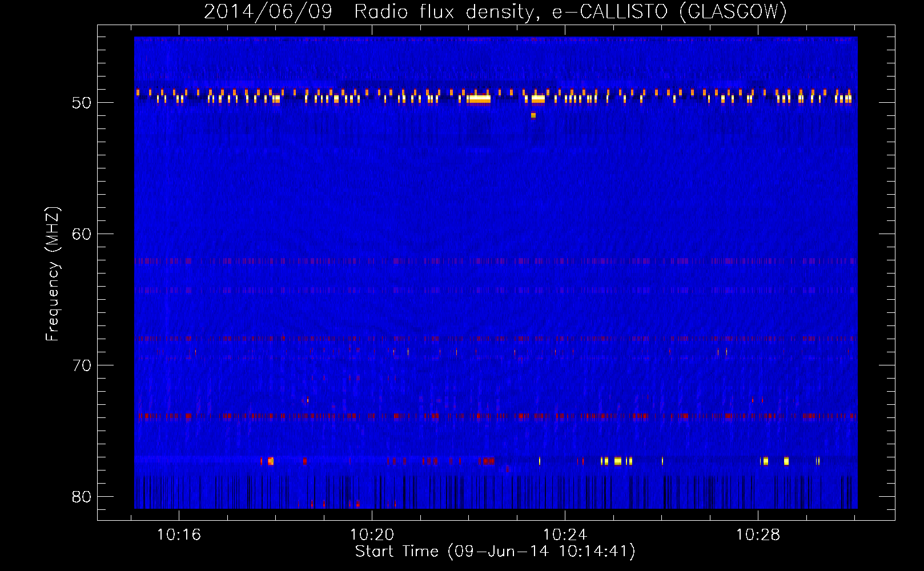
Task: Select the 10:24 time tick label
Action: (565, 535)
